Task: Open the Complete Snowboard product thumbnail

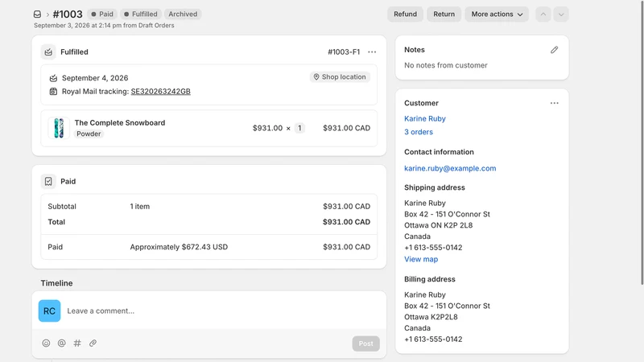Action: tap(59, 128)
